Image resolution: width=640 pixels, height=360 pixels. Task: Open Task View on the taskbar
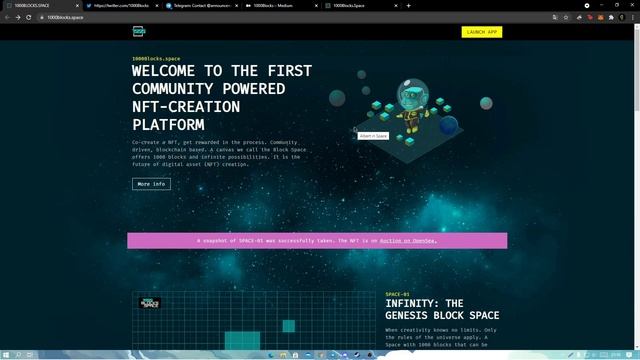30,355
